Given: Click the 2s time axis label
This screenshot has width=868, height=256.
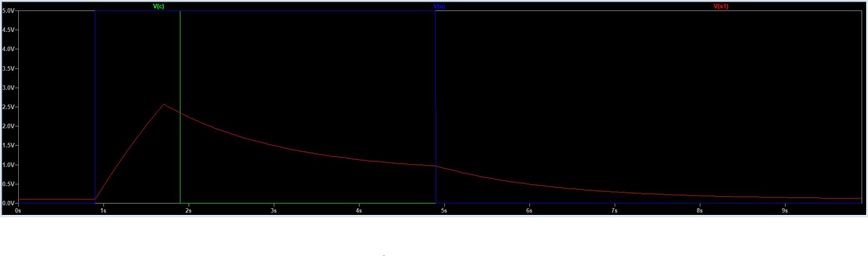Looking at the screenshot, I should 189,211.
